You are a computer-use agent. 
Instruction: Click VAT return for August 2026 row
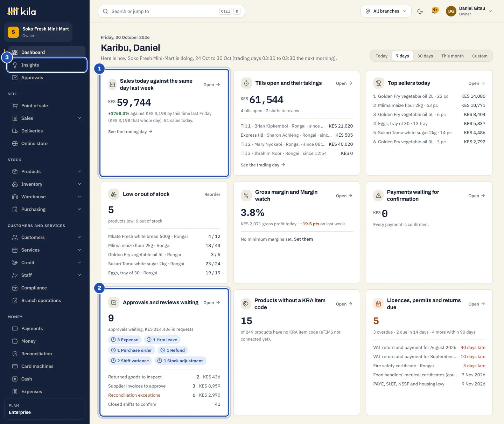429,347
